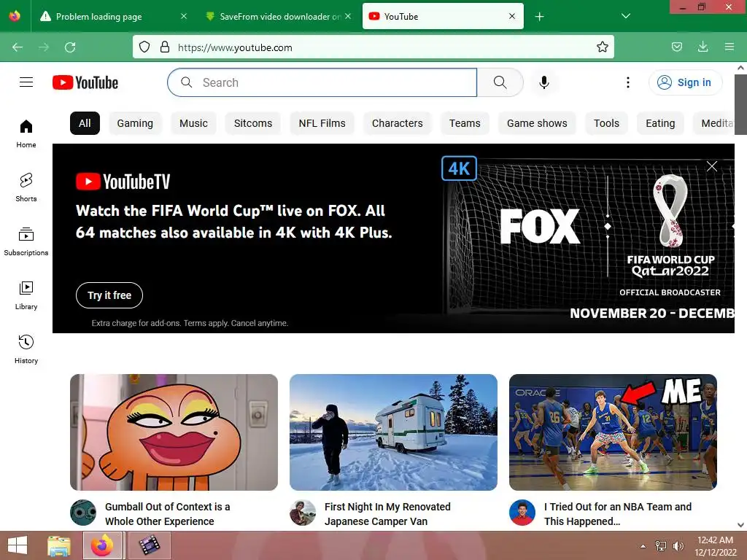
Task: Select the All filter chip
Action: click(85, 123)
